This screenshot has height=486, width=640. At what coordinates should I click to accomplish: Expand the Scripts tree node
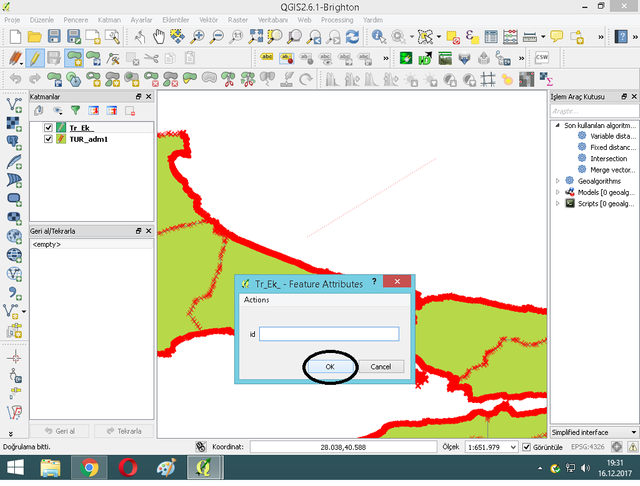click(558, 203)
